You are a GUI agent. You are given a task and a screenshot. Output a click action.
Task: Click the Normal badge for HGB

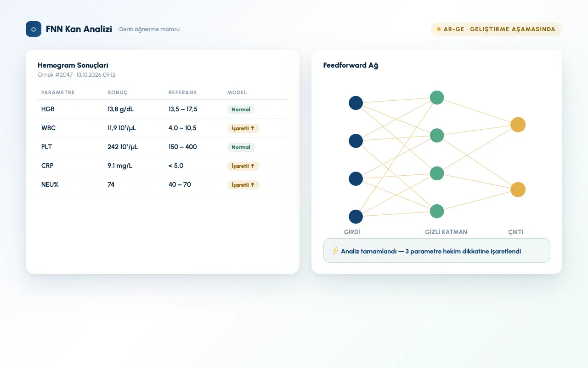[x=241, y=109]
